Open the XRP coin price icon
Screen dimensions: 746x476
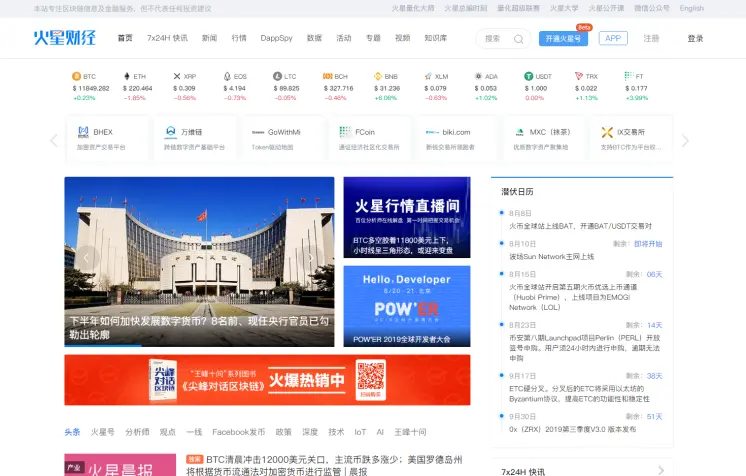click(177, 76)
